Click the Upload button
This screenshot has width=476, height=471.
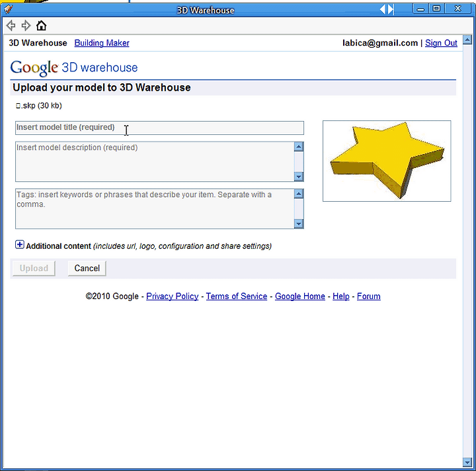pos(34,268)
